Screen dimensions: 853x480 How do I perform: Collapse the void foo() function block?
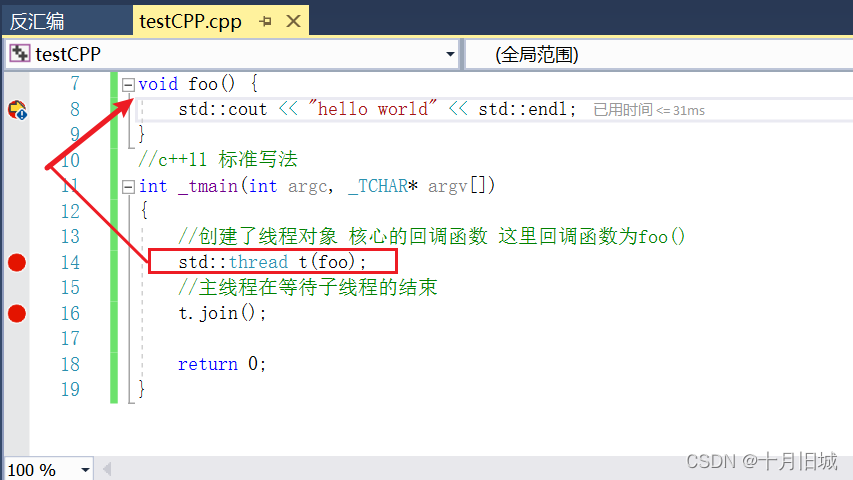click(128, 84)
